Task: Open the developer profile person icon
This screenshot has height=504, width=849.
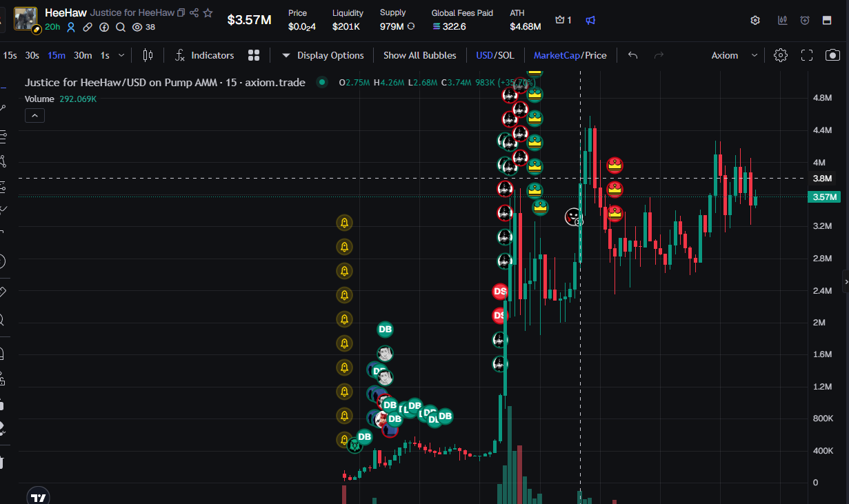Action: tap(70, 27)
